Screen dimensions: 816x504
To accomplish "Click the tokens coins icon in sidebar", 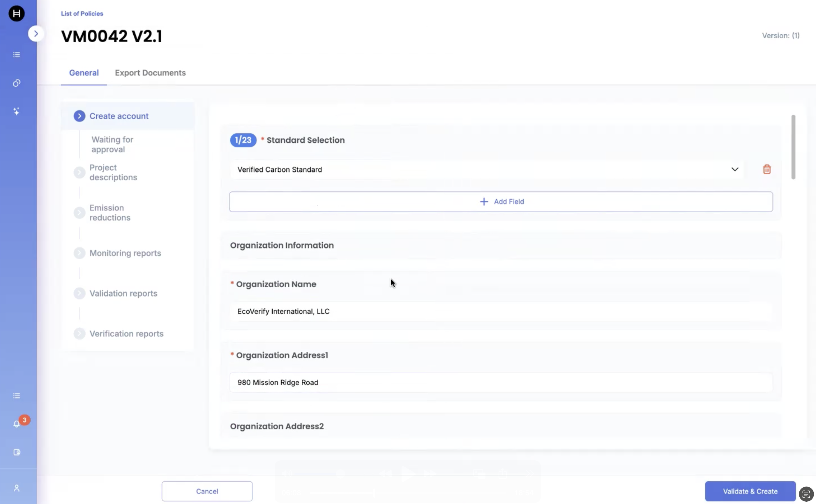I will pyautogui.click(x=16, y=83).
